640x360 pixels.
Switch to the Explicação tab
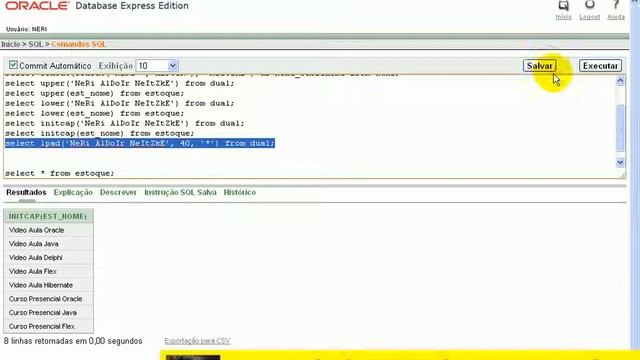coord(73,192)
